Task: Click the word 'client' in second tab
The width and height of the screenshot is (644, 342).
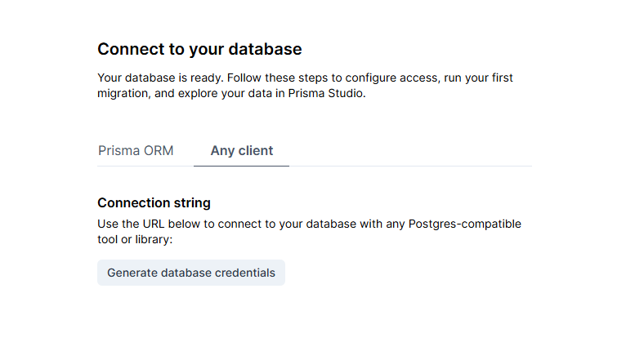Action: point(256,151)
